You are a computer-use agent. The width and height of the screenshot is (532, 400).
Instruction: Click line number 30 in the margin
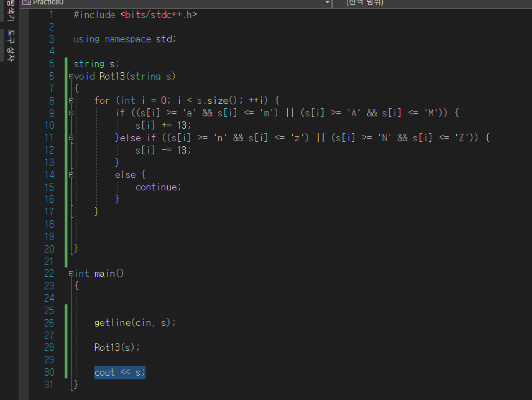pos(48,372)
